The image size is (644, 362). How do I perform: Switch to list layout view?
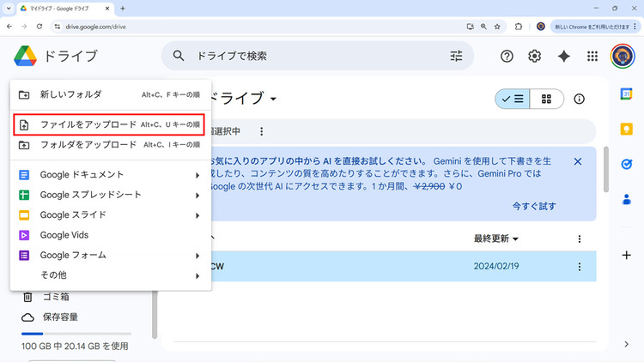pos(513,99)
